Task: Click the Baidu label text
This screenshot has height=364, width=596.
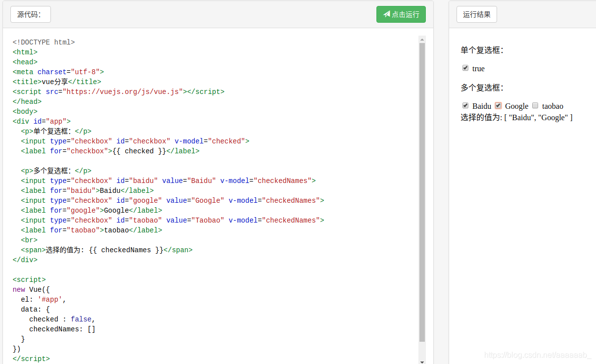Action: (x=482, y=106)
